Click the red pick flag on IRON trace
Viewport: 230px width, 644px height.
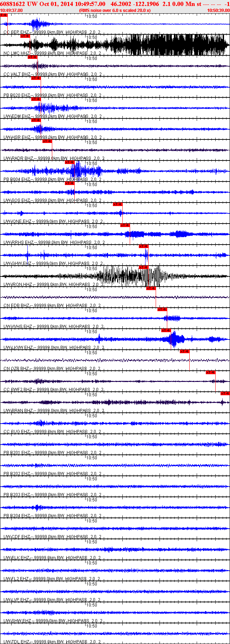pos(144,267)
